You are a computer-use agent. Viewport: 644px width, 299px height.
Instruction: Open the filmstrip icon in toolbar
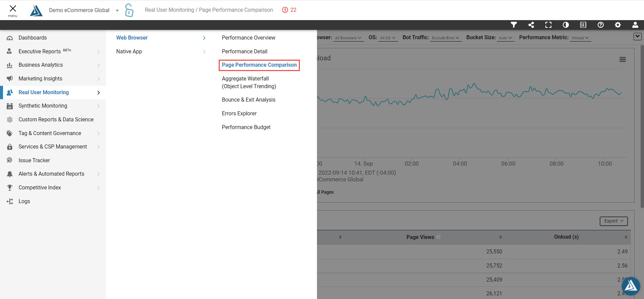pos(583,25)
